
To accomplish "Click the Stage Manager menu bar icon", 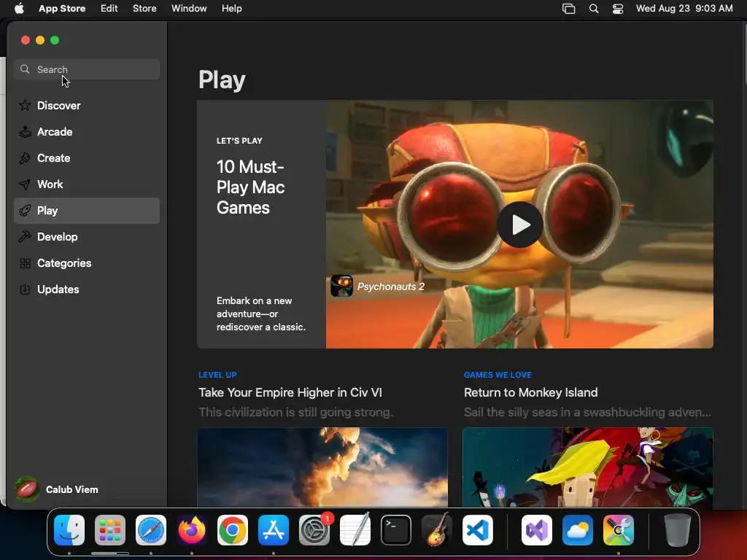I will [569, 9].
